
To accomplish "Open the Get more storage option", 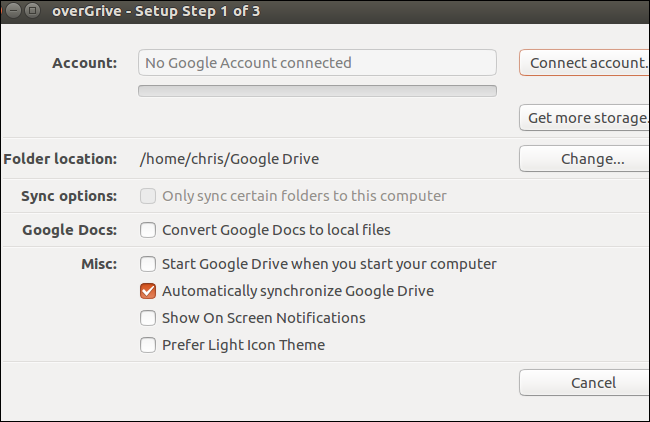I will click(584, 118).
